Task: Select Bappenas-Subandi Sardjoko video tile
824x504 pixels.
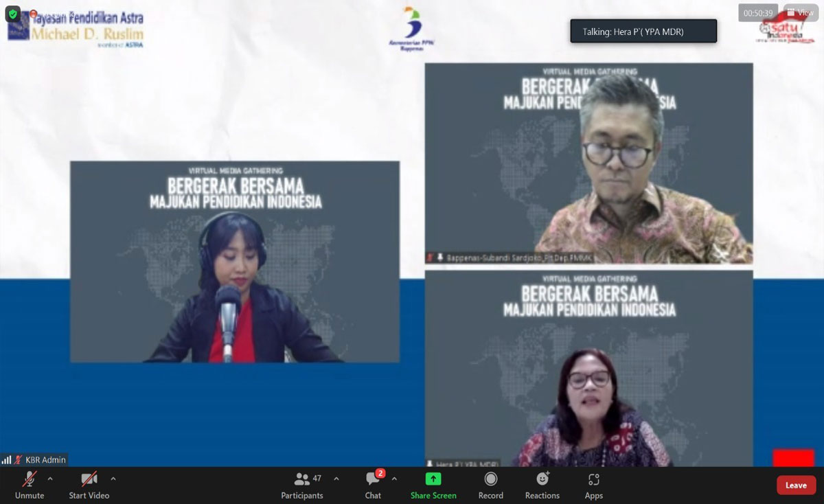Action: [x=588, y=163]
